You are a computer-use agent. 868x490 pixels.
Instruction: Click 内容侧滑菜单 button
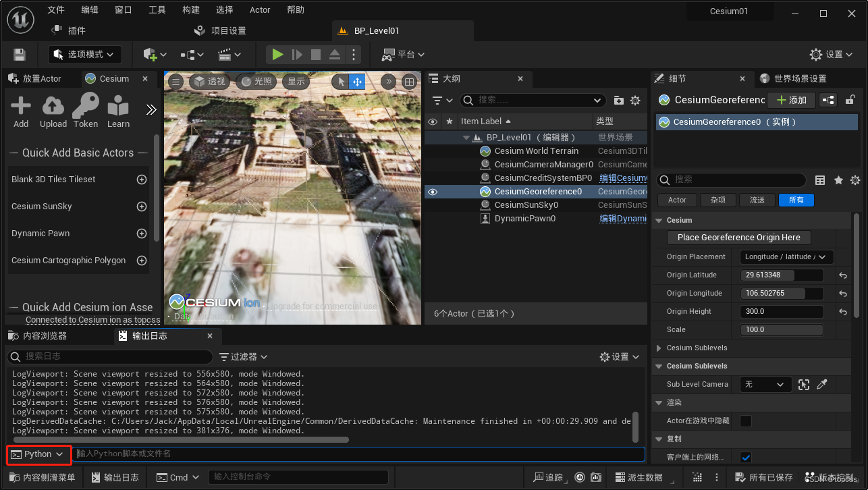[41, 477]
